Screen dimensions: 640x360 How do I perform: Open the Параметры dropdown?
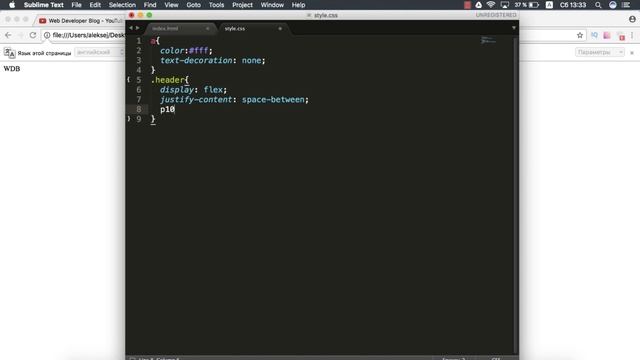point(600,52)
